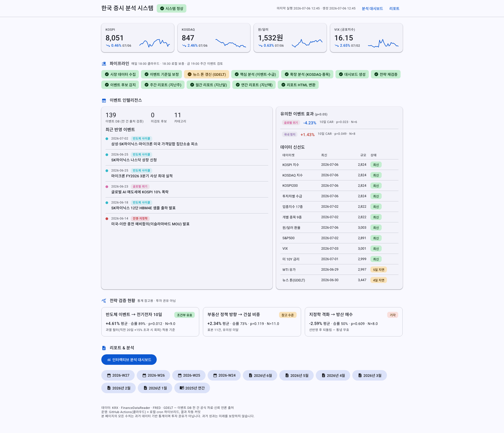Click the book icon on 2025년 연간
The image size is (504, 433).
tap(182, 388)
